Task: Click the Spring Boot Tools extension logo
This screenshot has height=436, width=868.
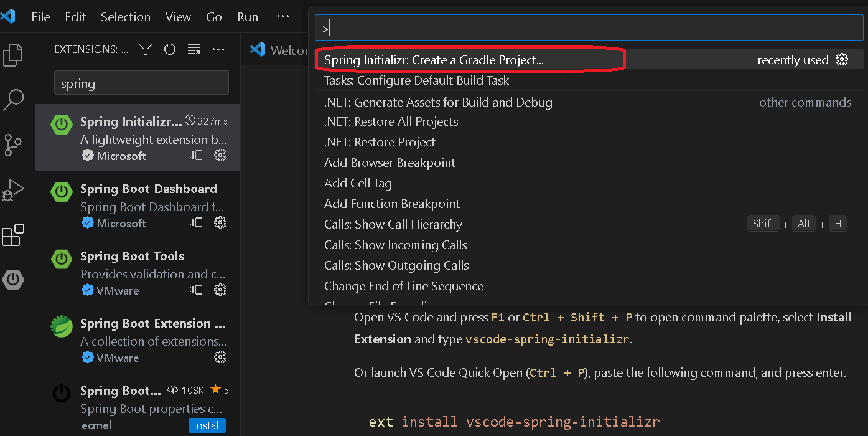Action: (x=62, y=258)
